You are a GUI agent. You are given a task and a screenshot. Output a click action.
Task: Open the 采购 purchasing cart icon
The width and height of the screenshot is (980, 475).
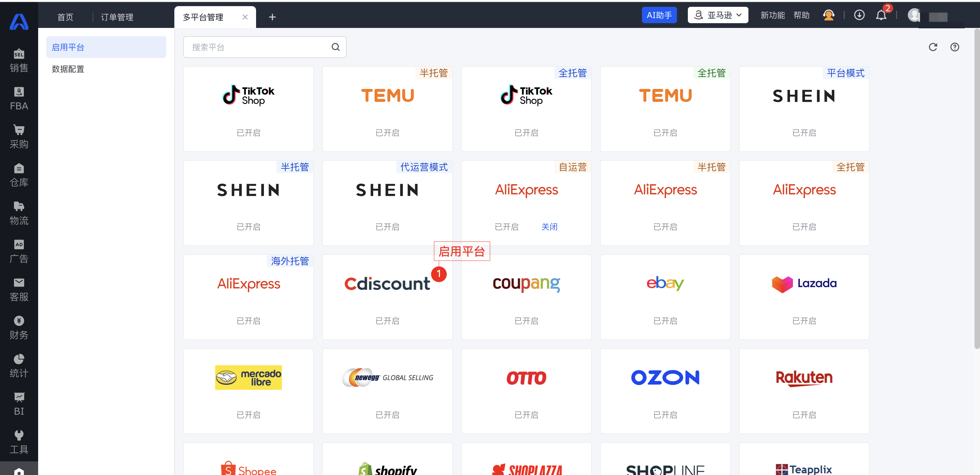pyautogui.click(x=19, y=137)
